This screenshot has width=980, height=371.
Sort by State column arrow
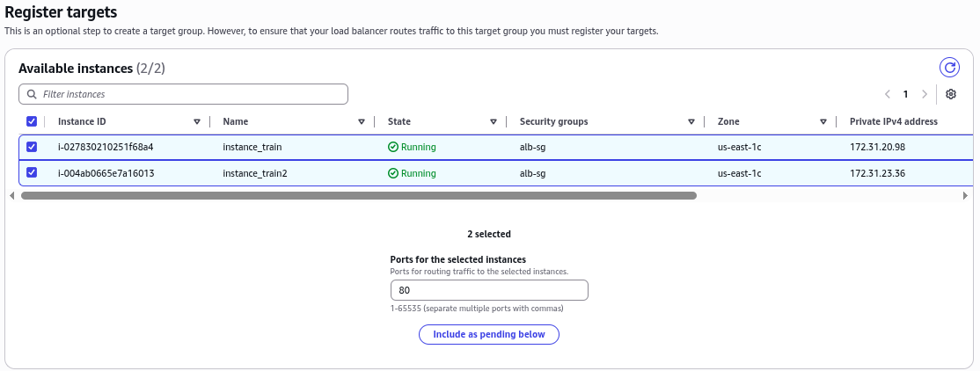[494, 122]
